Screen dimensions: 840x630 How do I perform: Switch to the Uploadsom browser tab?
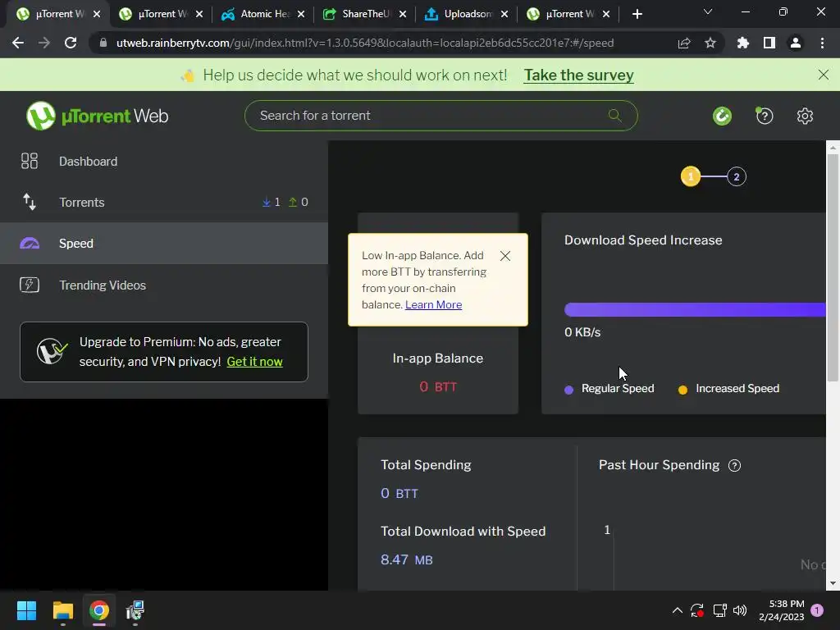(467, 14)
